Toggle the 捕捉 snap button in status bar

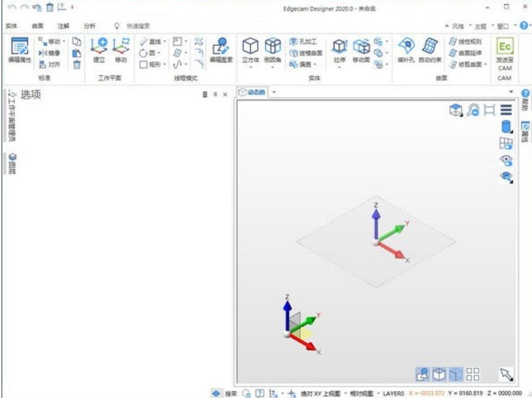click(231, 393)
